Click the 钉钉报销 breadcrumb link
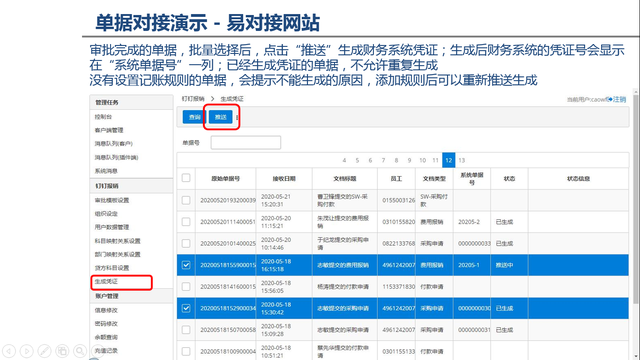This screenshot has height=360, width=640. [193, 99]
